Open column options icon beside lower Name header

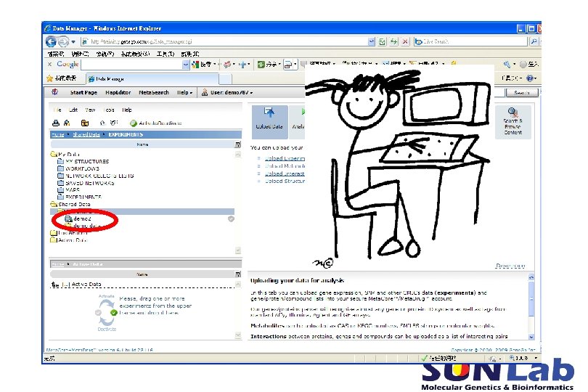pyautogui.click(x=237, y=274)
